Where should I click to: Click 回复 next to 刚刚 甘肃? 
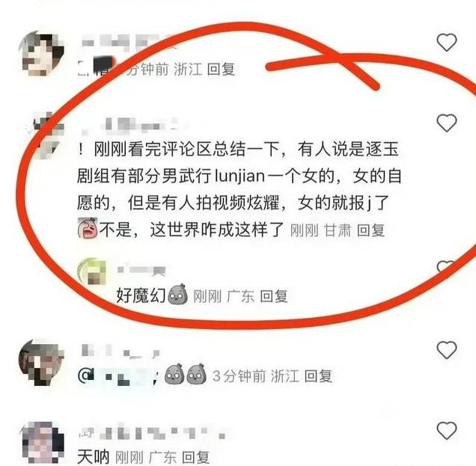click(370, 230)
